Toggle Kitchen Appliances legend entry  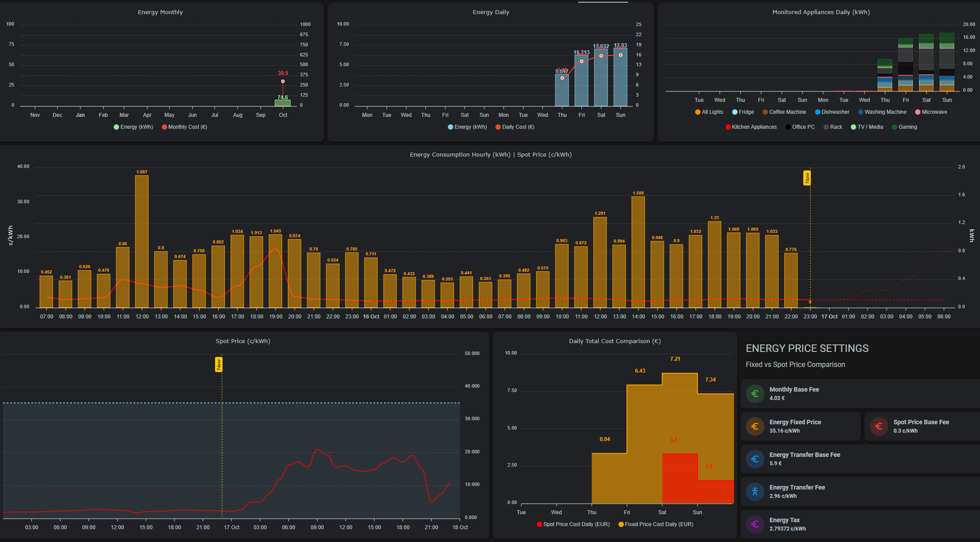[x=751, y=127]
